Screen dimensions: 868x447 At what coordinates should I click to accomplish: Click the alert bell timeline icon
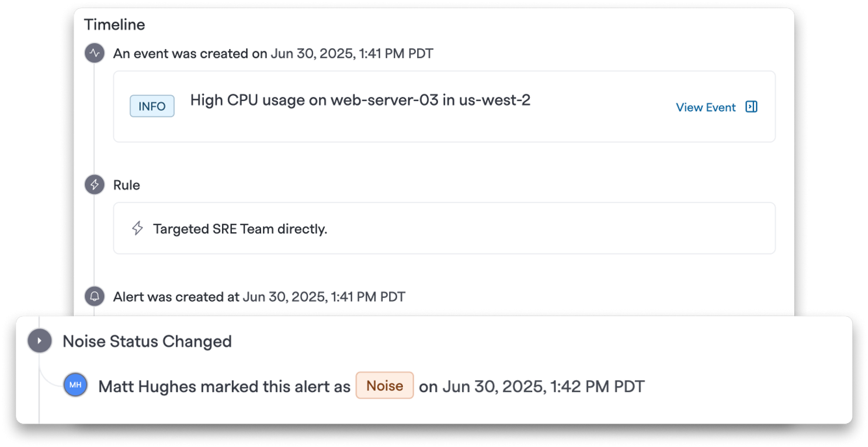[94, 296]
